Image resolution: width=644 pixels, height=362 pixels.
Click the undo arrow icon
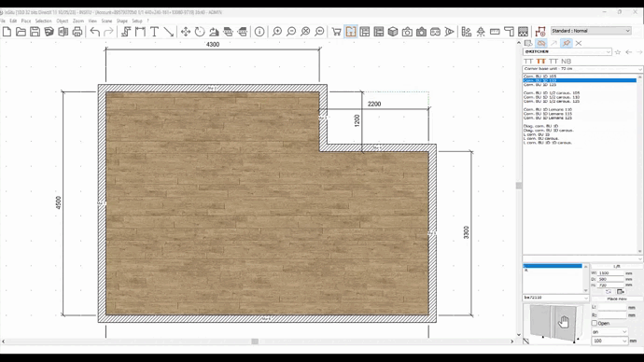(x=95, y=32)
